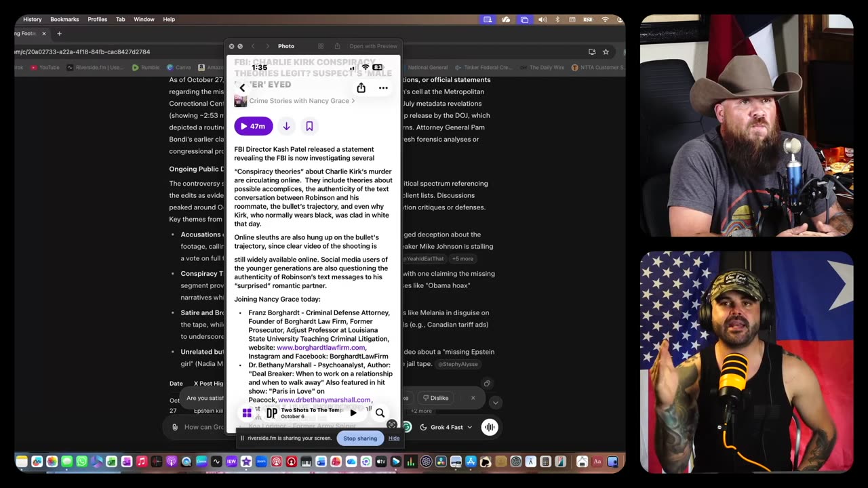Bookmark the podcast episode

point(309,126)
